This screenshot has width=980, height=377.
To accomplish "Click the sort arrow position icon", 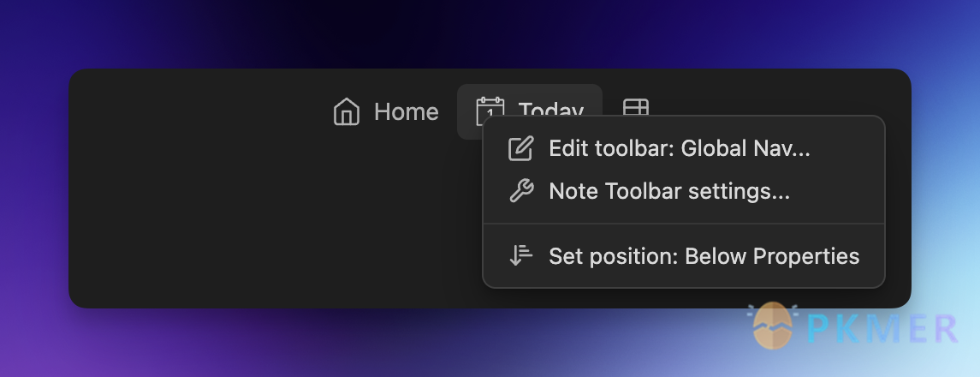I will [520, 255].
